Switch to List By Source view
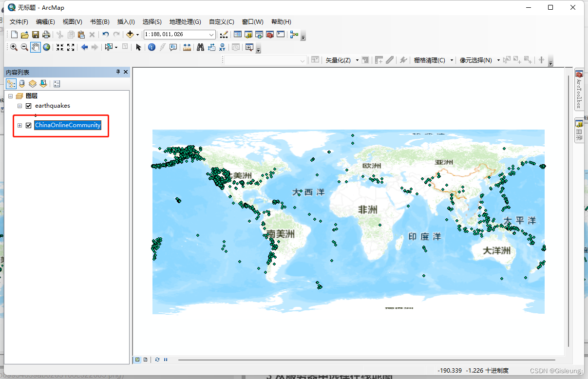588x379 pixels. (x=22, y=84)
